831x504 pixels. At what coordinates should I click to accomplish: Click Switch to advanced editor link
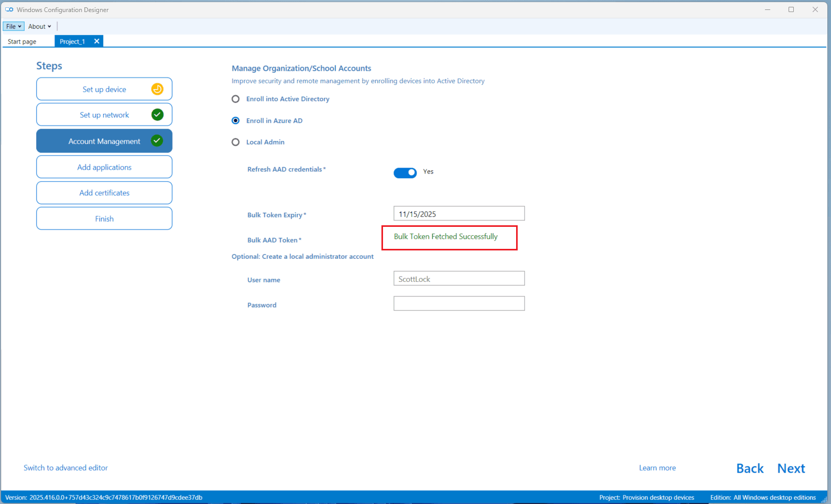pyautogui.click(x=65, y=468)
